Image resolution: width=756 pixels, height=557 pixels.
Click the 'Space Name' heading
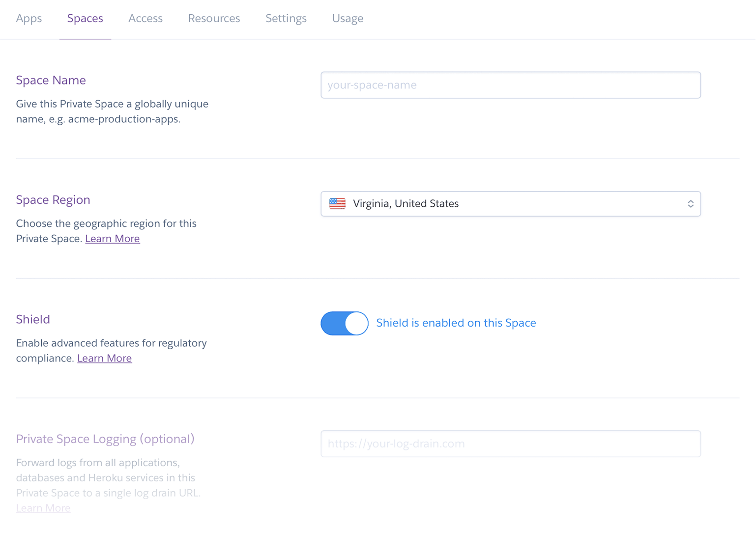pyautogui.click(x=51, y=80)
